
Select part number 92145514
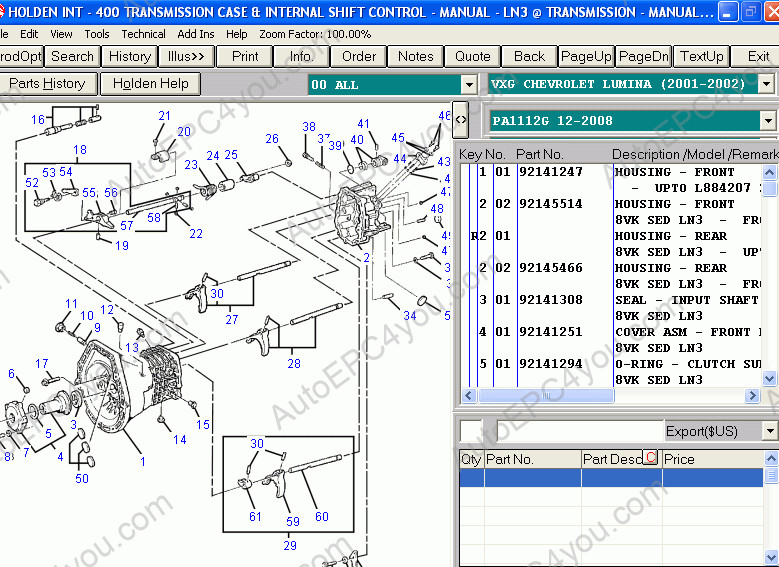550,204
